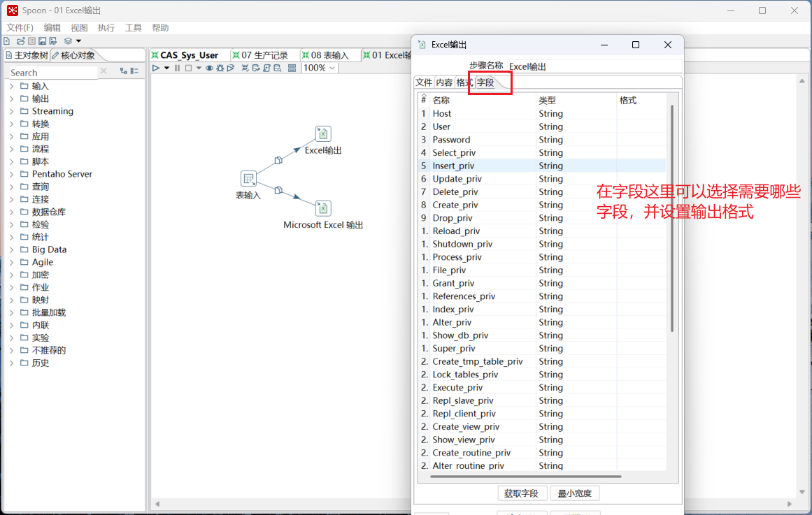The image size is (812, 515).
Task: Click the Save As icon in main toolbar
Action: click(x=53, y=41)
